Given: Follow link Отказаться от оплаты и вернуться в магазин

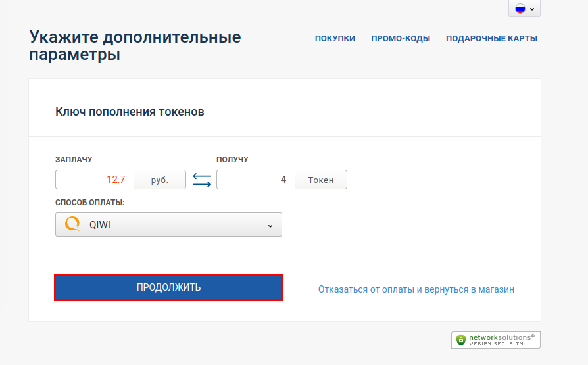Looking at the screenshot, I should pos(416,289).
